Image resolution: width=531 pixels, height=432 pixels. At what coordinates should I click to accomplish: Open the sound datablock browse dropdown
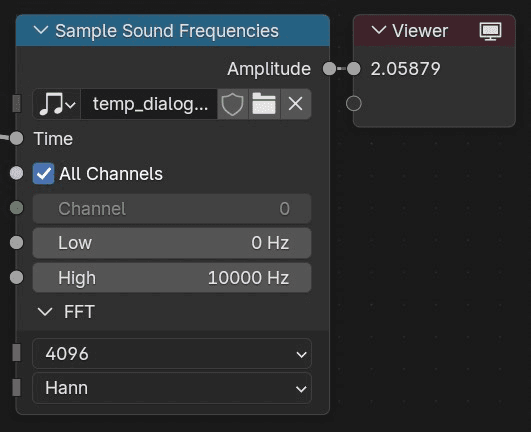click(x=57, y=104)
